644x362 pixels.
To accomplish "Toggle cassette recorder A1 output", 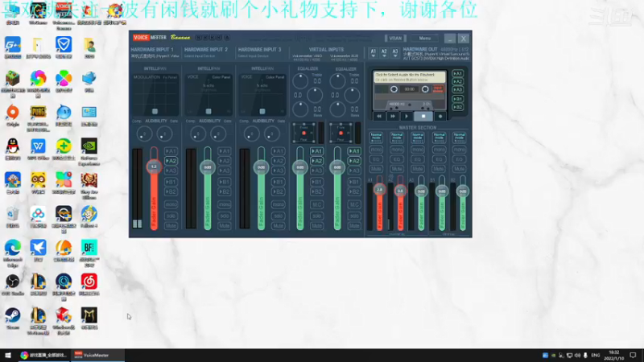I will point(457,74).
